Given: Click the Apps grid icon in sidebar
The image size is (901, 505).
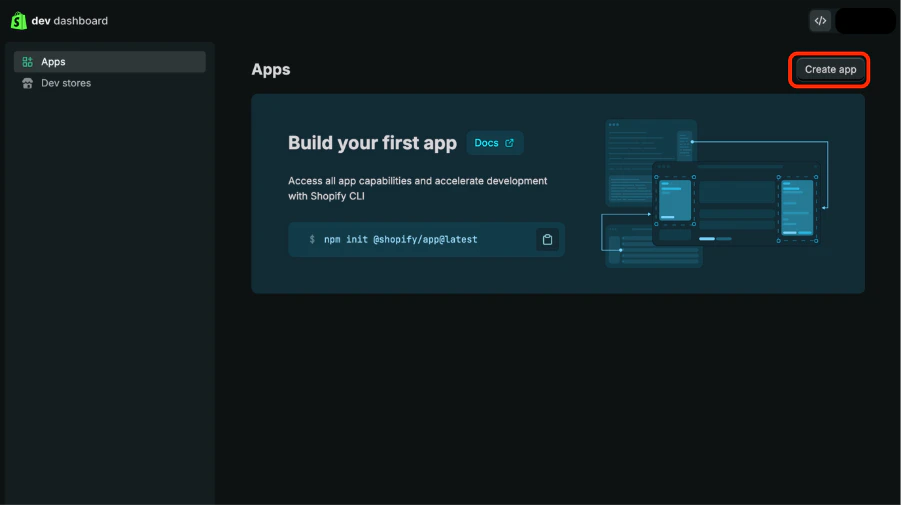Looking at the screenshot, I should [x=27, y=61].
